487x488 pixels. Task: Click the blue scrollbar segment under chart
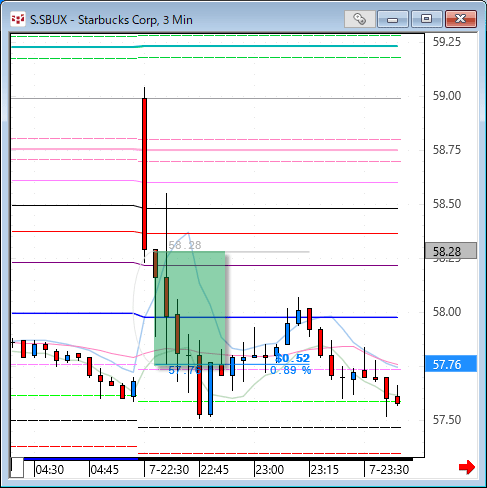coord(81,459)
